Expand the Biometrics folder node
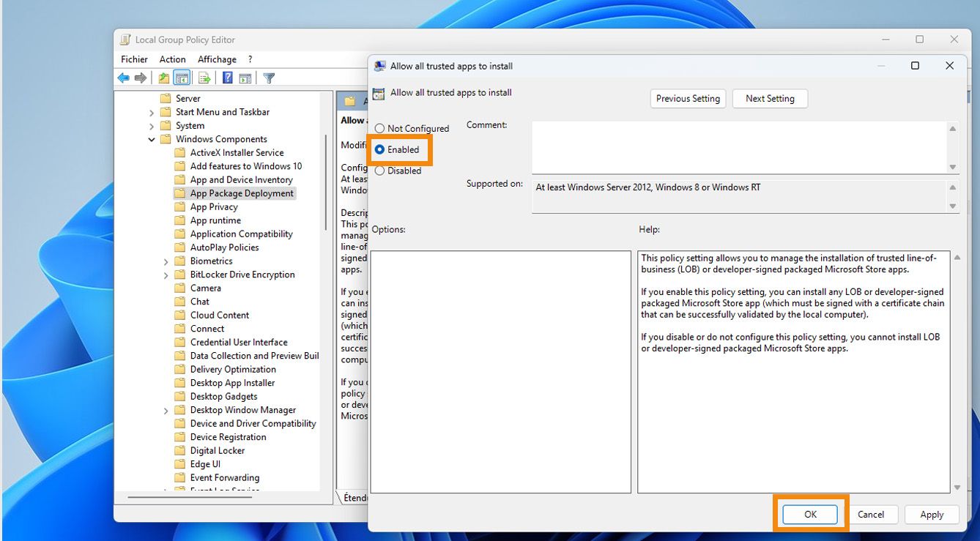The height and width of the screenshot is (541, 980). point(166,261)
